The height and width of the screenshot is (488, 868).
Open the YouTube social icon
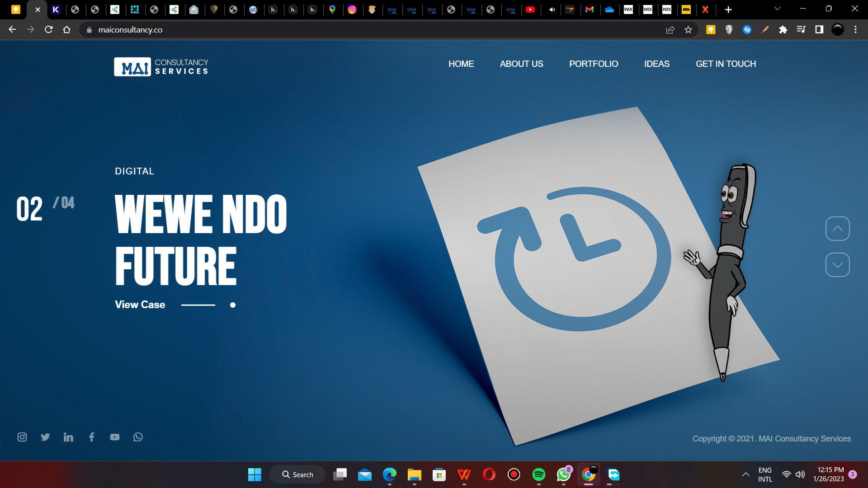tap(115, 437)
